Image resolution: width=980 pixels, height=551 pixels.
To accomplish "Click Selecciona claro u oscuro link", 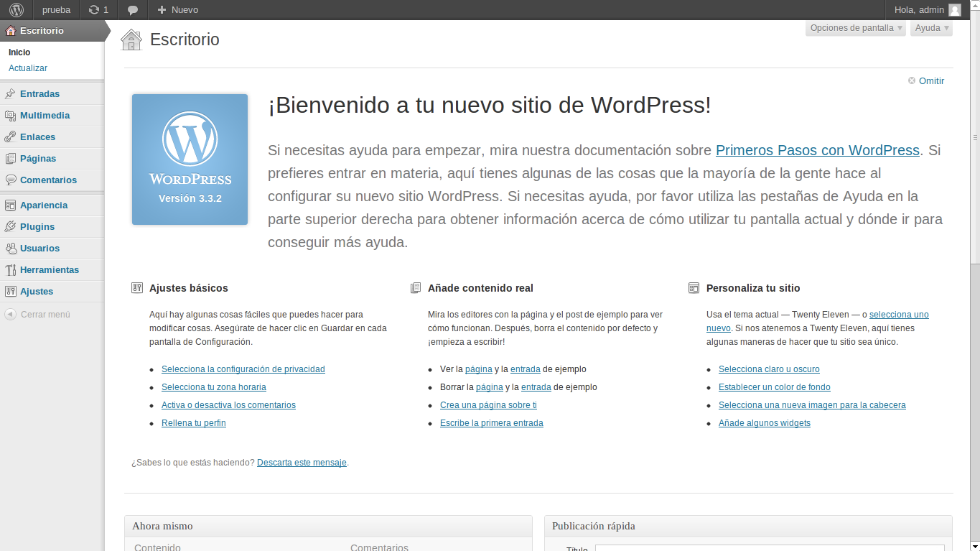I will click(x=769, y=369).
